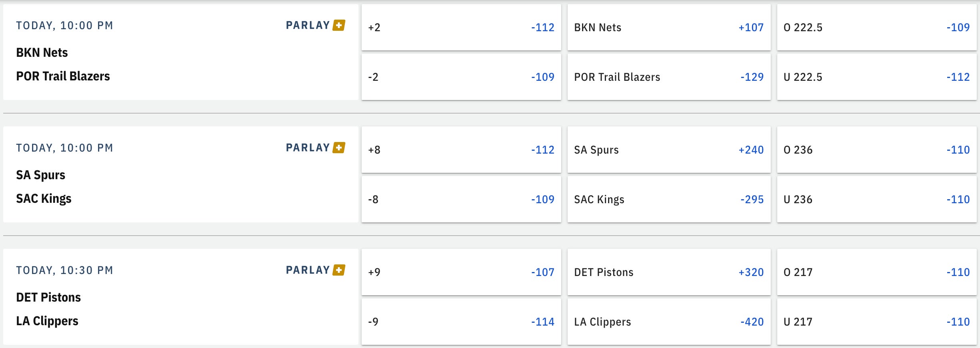Choose Under 222.5 total
The width and height of the screenshot is (980, 348).
pos(876,77)
